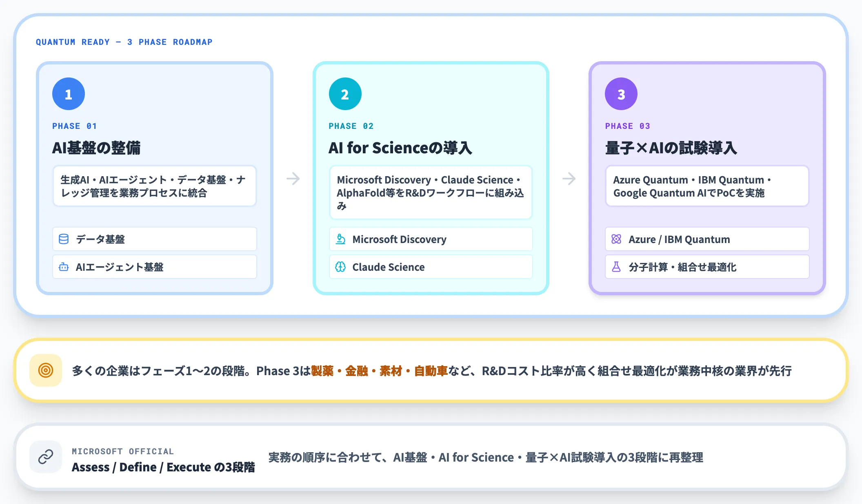Click the QUANTUM READY – 3 PHASE ROADMAP heading
The height and width of the screenshot is (504, 862).
pos(124,42)
